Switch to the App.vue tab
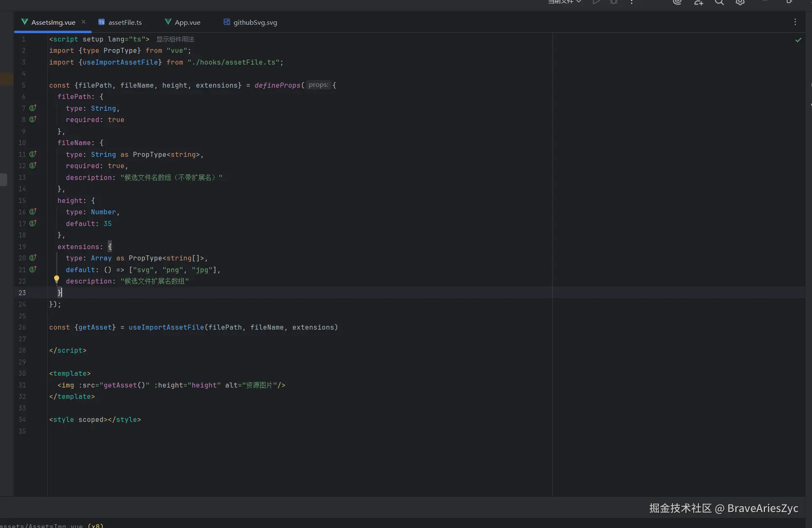The height and width of the screenshot is (528, 812). click(187, 22)
